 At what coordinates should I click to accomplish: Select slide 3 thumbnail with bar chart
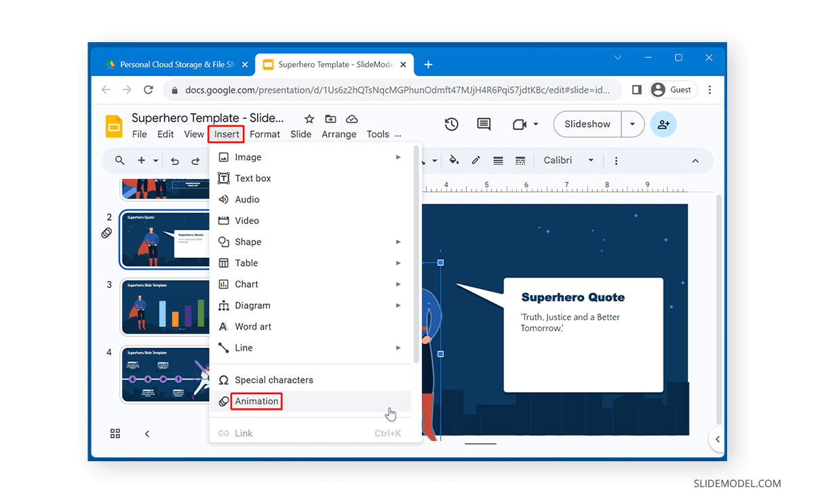coord(166,307)
